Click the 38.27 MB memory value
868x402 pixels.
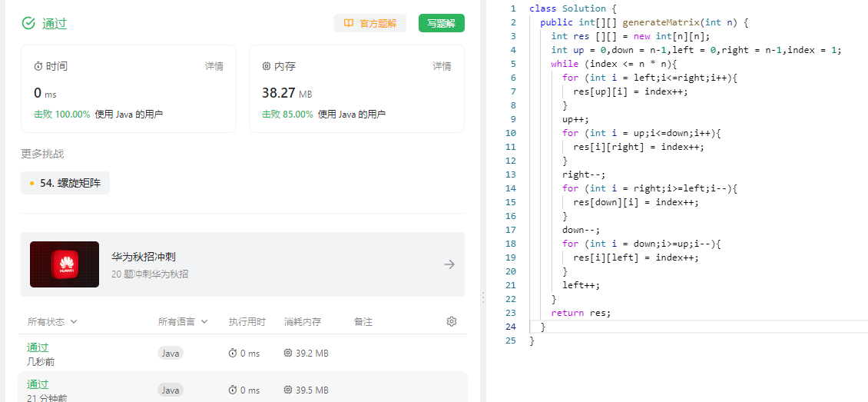pyautogui.click(x=287, y=92)
